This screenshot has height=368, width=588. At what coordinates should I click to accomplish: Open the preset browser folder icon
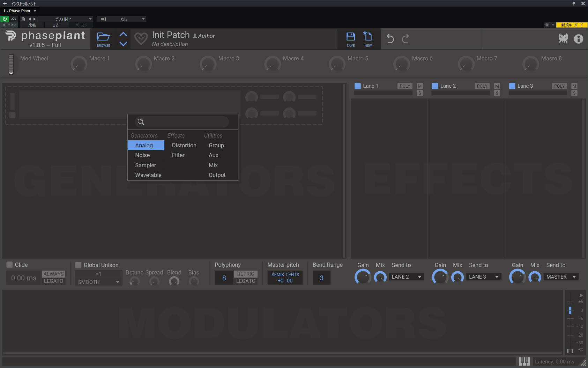pos(103,36)
